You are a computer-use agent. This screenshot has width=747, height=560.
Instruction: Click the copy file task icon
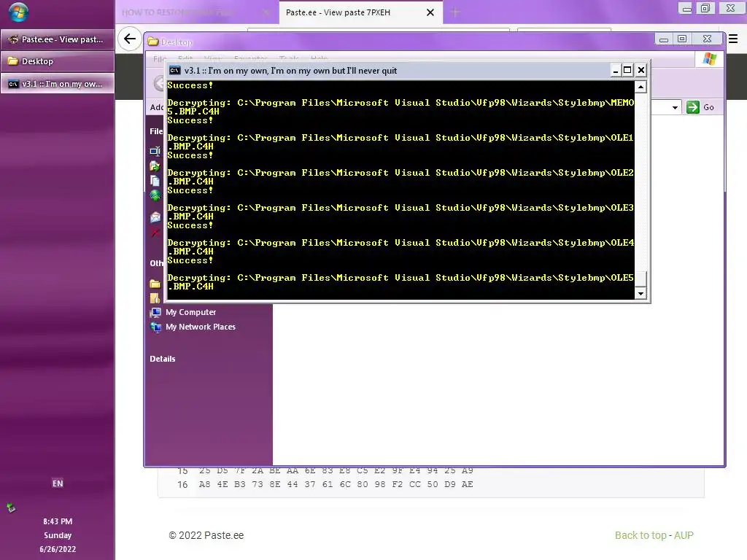155,181
